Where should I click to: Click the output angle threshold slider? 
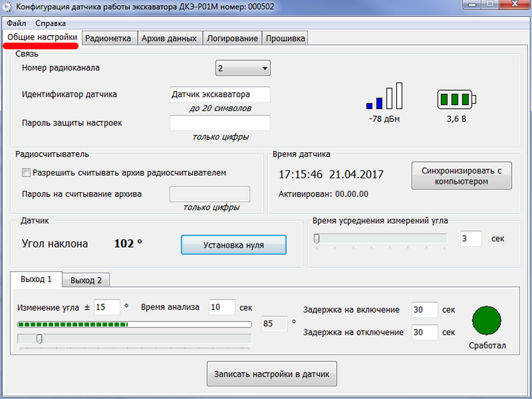[134, 339]
